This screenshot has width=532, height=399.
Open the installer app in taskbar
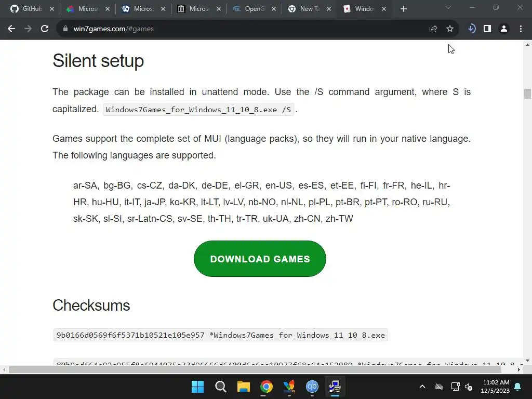pos(335,387)
